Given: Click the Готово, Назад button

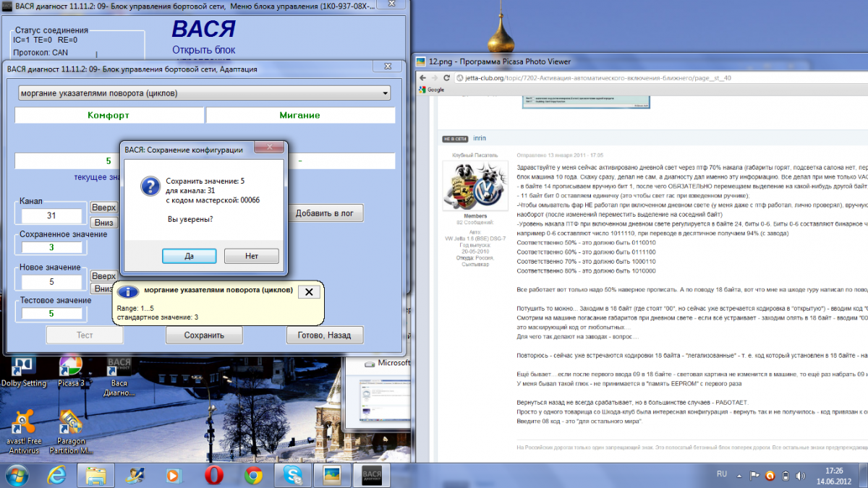Looking at the screenshot, I should pos(325,335).
